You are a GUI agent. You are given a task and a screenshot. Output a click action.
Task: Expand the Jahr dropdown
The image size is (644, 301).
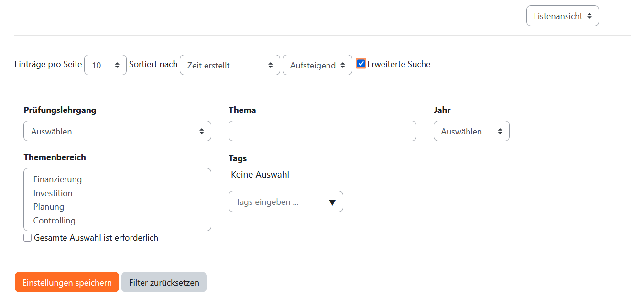click(471, 131)
